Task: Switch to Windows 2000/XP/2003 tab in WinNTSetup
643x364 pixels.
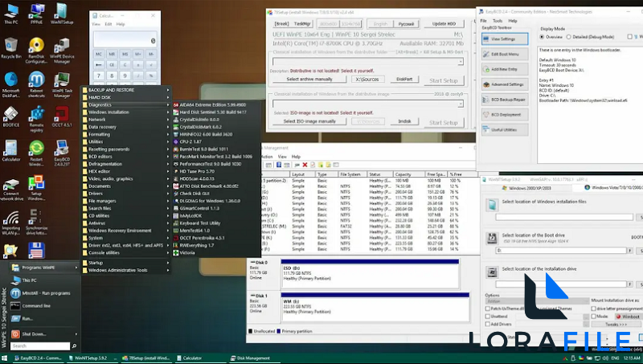Action: pos(527,188)
